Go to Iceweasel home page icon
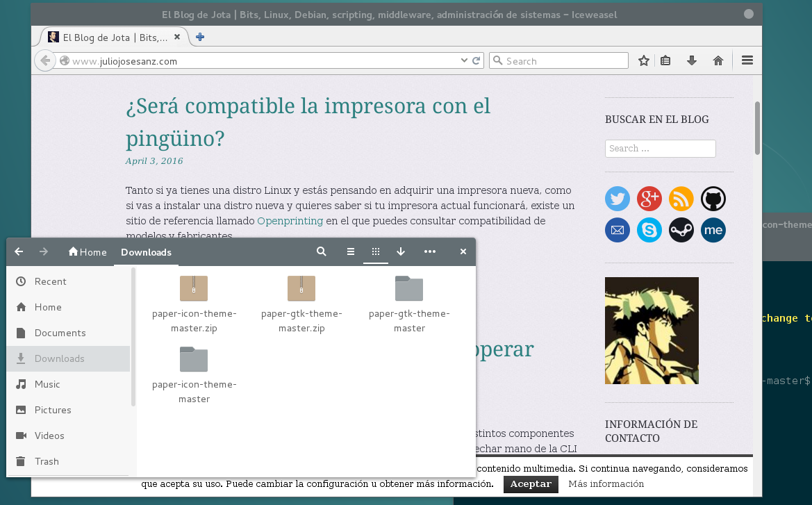The width and height of the screenshot is (812, 505). (x=718, y=60)
